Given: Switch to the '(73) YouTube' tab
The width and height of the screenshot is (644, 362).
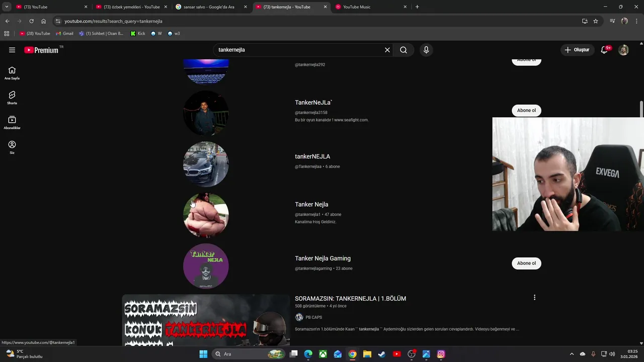Looking at the screenshot, I should 51,7.
